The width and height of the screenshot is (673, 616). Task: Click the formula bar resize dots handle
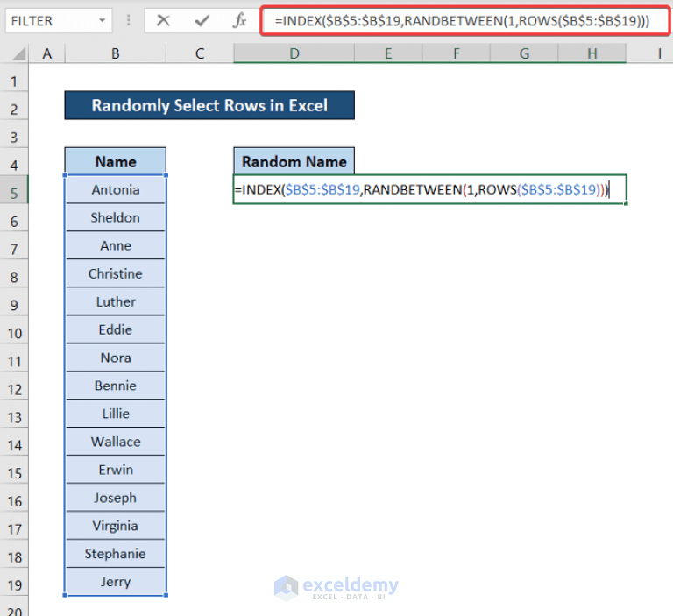click(128, 20)
